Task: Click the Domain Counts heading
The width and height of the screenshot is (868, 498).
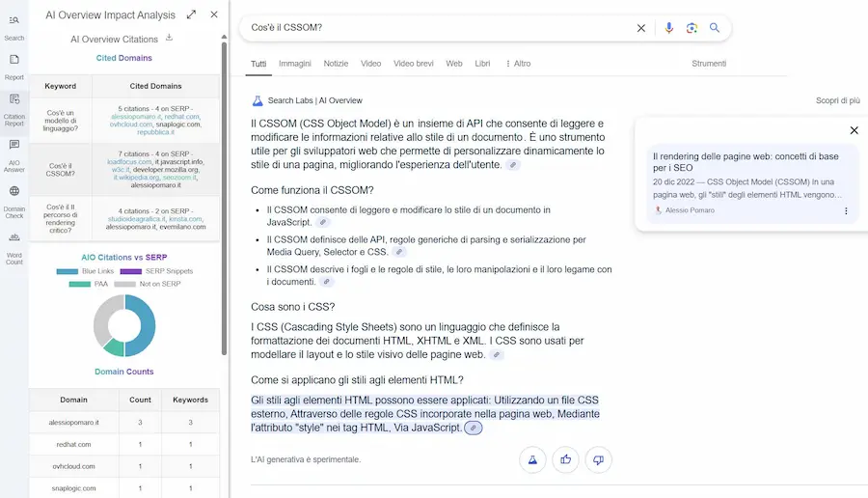Action: click(x=124, y=372)
